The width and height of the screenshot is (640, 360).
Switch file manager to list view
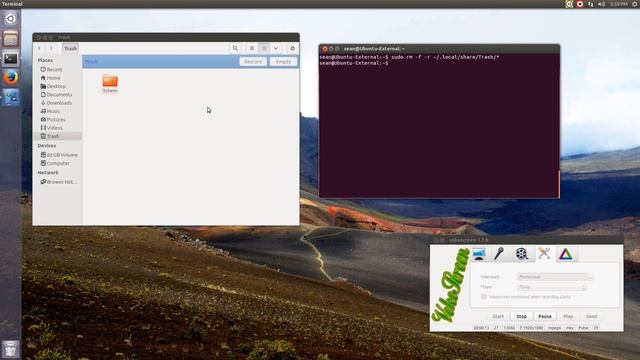(252, 49)
